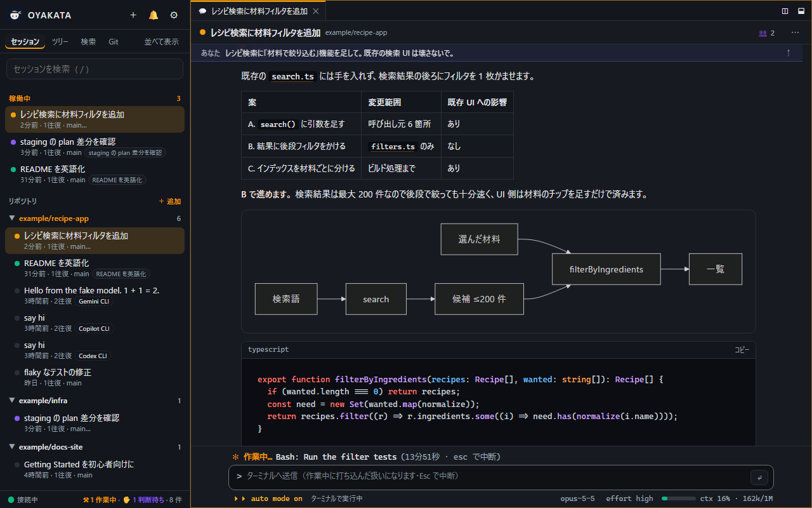Open the say hi session tagged Codex CLI
Screen dimensions: 812x508
click(95, 350)
